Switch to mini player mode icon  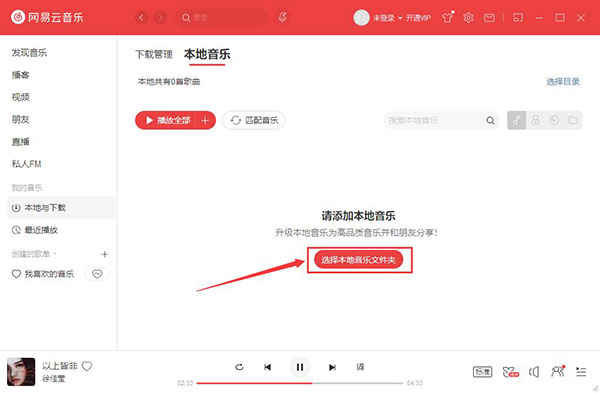tap(517, 18)
